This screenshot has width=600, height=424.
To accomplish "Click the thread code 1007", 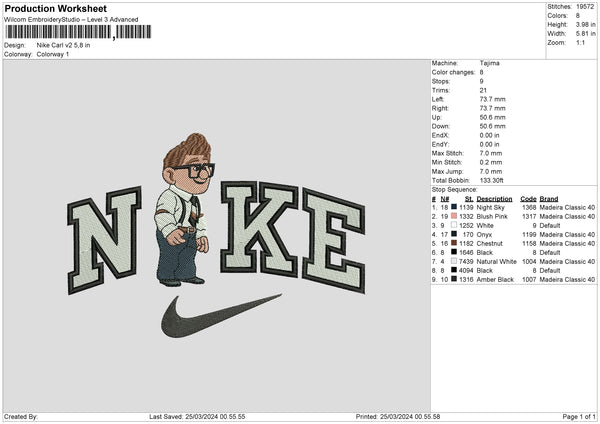I will [x=529, y=279].
